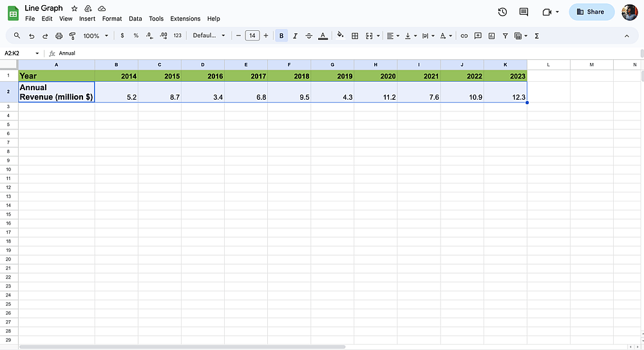Open the merge cells dropdown arrow
The width and height of the screenshot is (644, 350).
coord(378,36)
